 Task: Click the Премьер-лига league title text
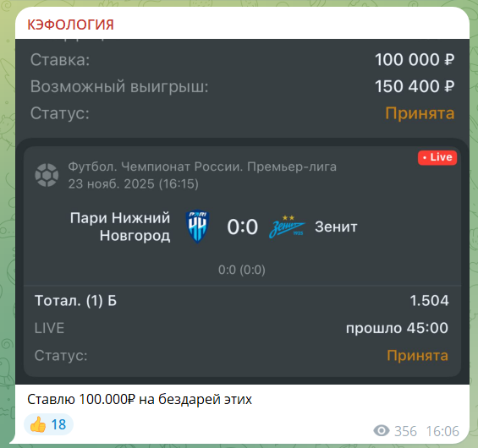(x=292, y=167)
